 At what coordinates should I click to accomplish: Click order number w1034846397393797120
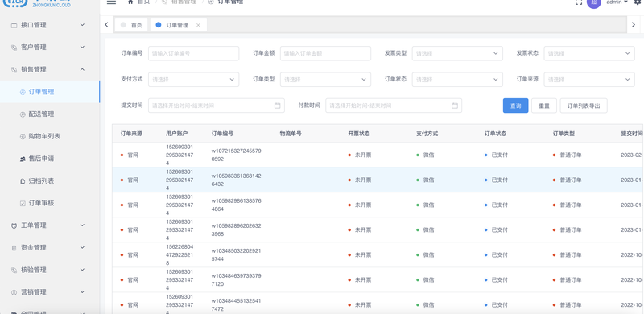coord(236,280)
